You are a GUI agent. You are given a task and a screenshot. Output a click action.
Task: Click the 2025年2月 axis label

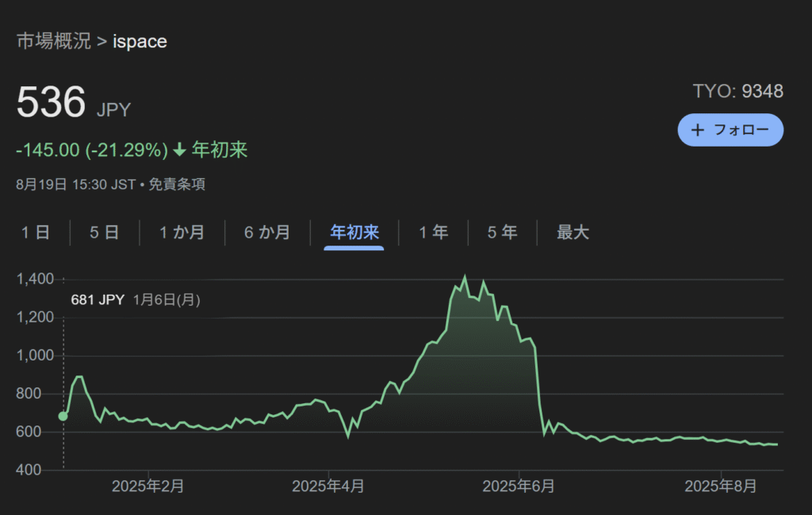148,486
